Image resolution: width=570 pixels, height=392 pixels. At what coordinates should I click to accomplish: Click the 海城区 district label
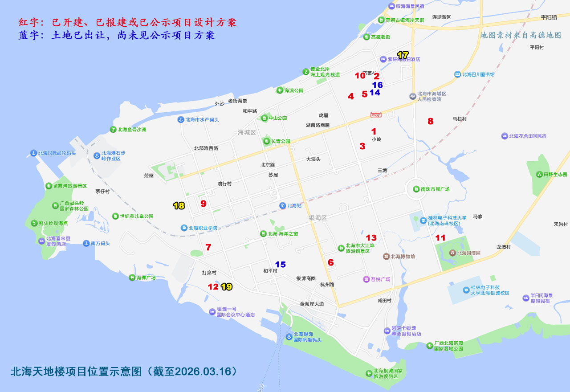pyautogui.click(x=247, y=132)
